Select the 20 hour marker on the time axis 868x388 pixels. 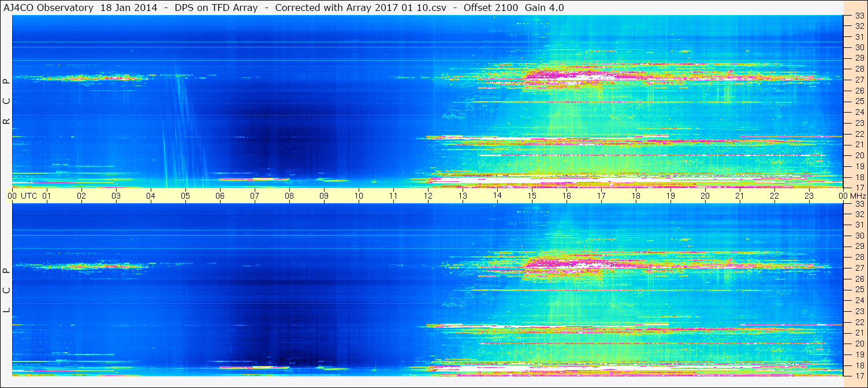coord(705,196)
